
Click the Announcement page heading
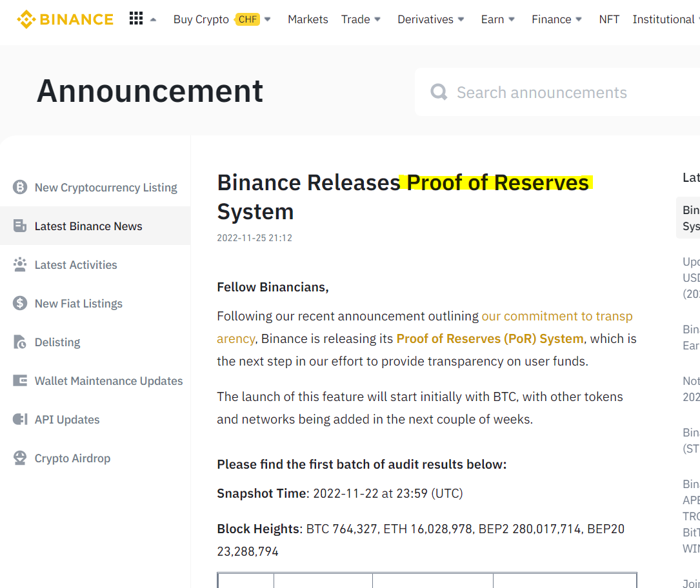click(150, 91)
